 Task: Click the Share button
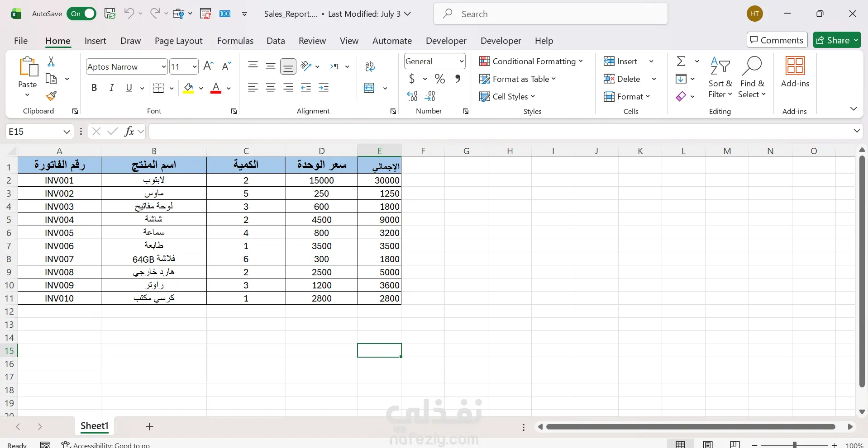pos(837,40)
